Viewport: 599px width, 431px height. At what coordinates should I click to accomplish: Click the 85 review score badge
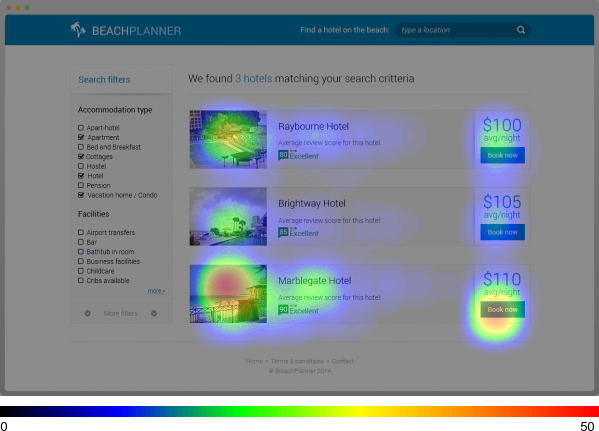point(283,232)
